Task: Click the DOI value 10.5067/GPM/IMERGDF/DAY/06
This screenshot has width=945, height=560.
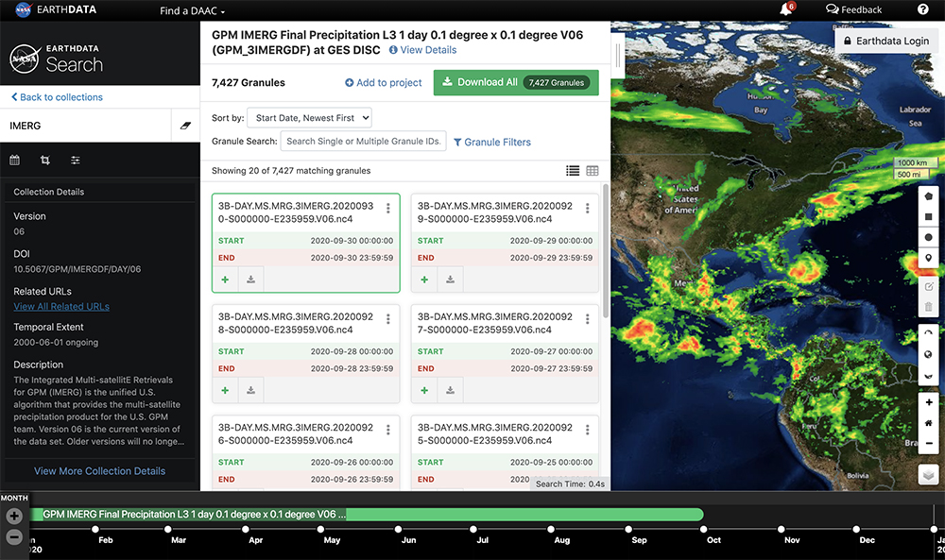Action: pos(77,269)
